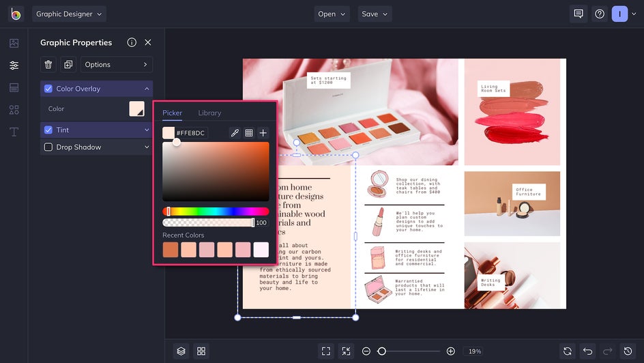This screenshot has width=644, height=363.
Task: Duplicate the selected graphic
Action: click(68, 64)
